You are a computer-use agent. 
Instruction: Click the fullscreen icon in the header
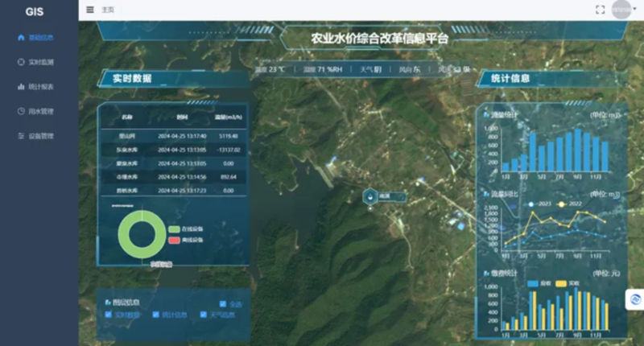click(x=600, y=10)
